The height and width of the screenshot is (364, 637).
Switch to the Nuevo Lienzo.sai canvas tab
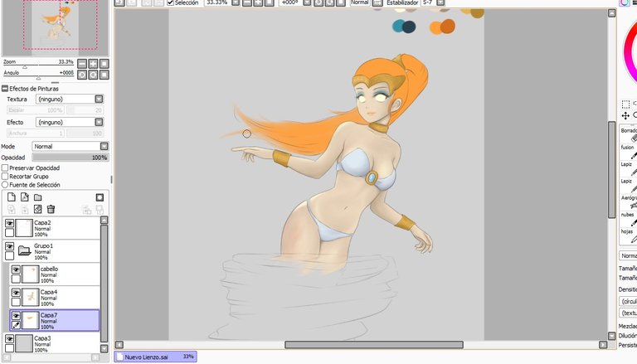pos(156,357)
